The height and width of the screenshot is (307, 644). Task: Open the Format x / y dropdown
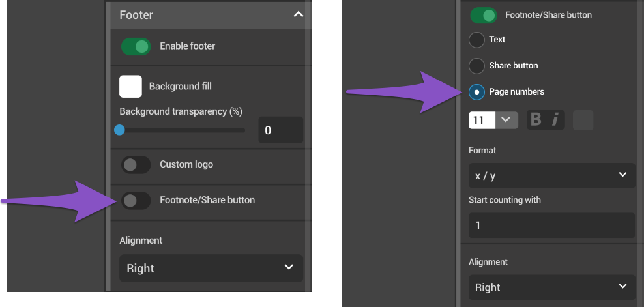[x=551, y=175]
